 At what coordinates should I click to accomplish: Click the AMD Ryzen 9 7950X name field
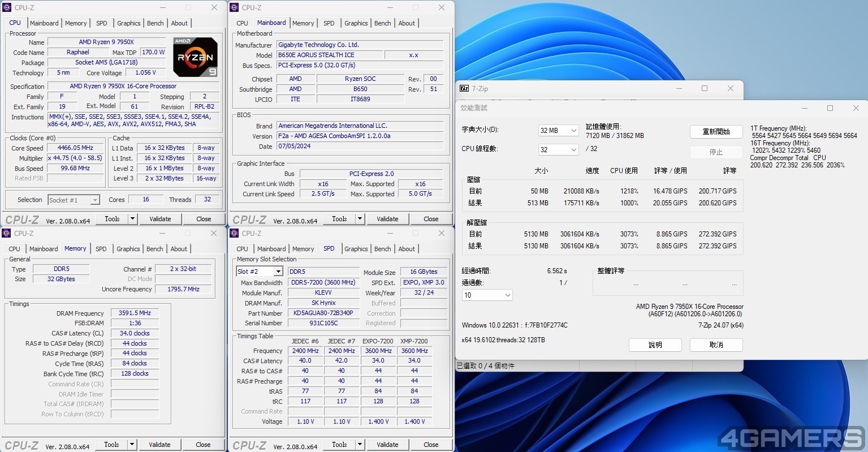tap(106, 42)
